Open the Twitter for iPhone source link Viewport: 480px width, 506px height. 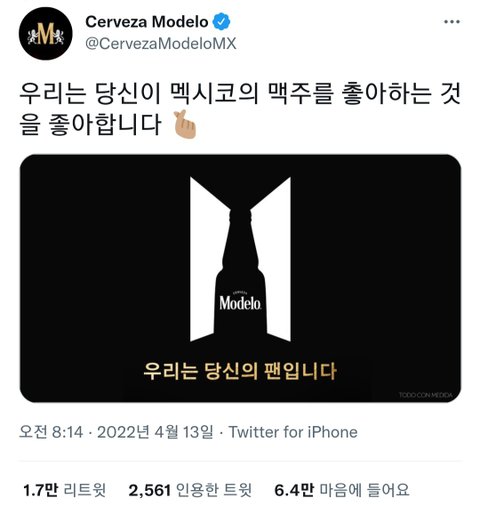(293, 432)
